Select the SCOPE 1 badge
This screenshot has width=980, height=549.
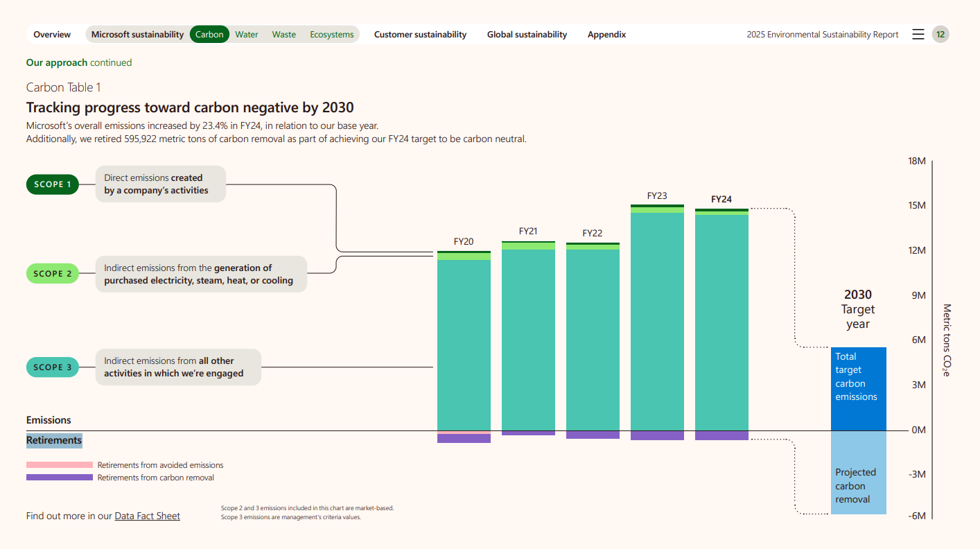[x=53, y=184]
